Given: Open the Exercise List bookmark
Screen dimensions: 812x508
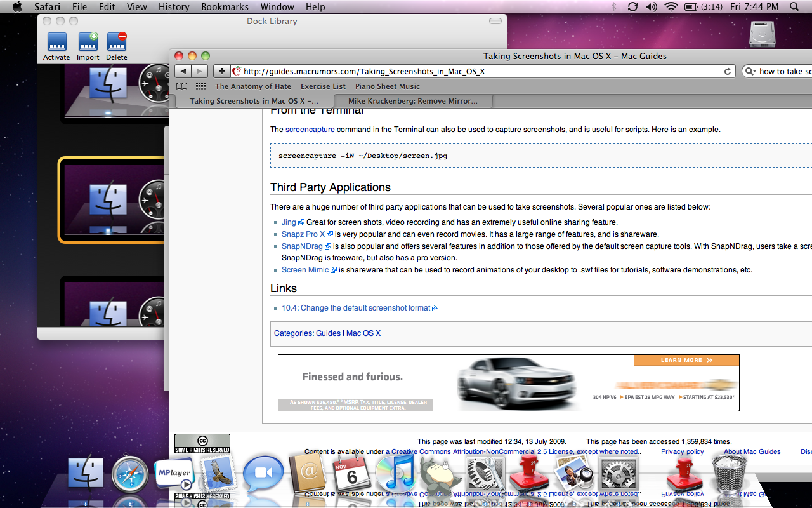Looking at the screenshot, I should coord(324,86).
